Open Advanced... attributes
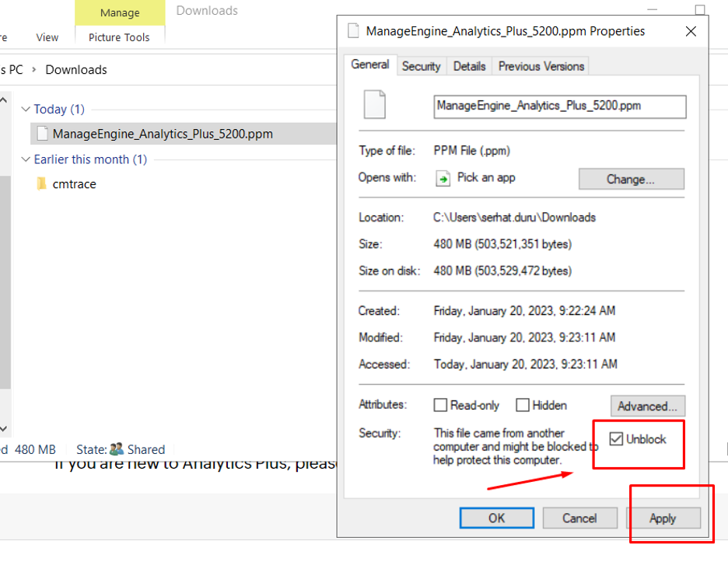The height and width of the screenshot is (569, 728). tap(648, 406)
